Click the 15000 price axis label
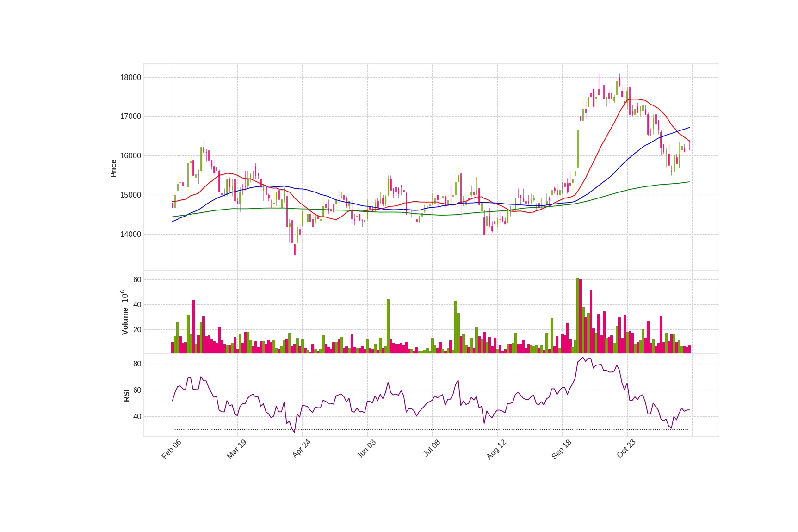The image size is (798, 532). pos(130,195)
